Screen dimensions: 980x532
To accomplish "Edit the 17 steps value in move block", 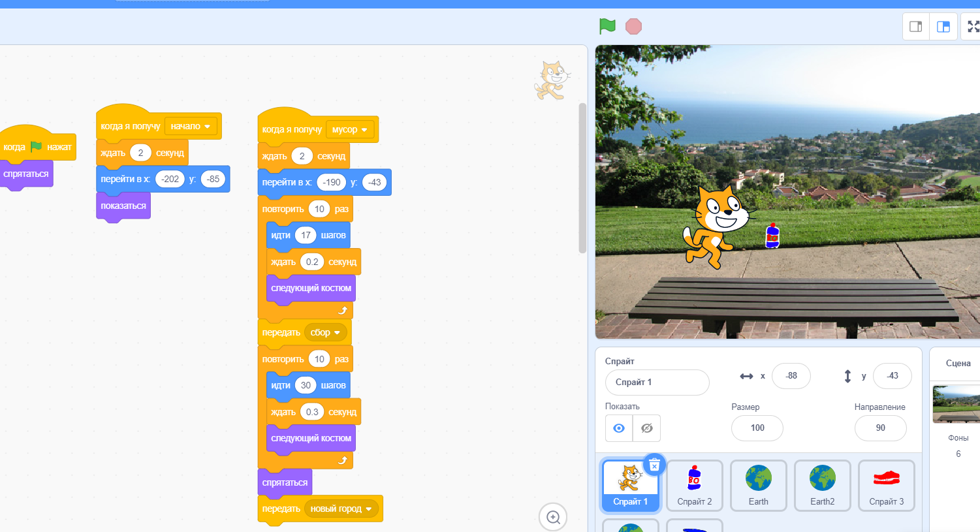I will [306, 236].
